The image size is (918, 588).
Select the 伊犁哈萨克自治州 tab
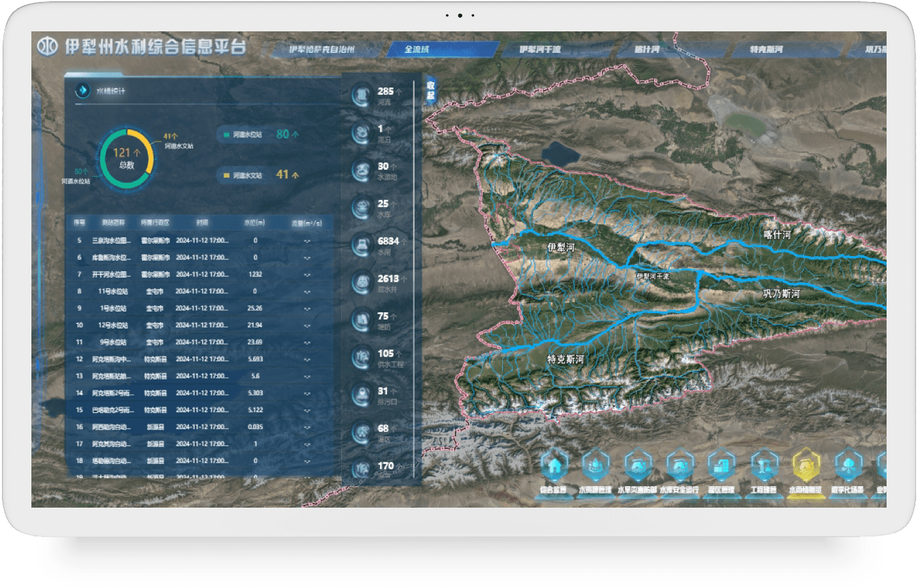[322, 50]
